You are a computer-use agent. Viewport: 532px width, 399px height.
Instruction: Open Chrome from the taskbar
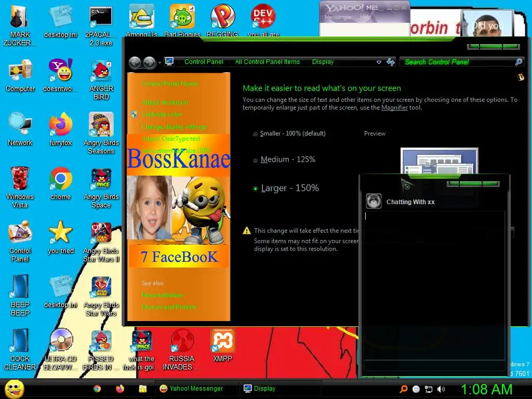click(x=97, y=389)
